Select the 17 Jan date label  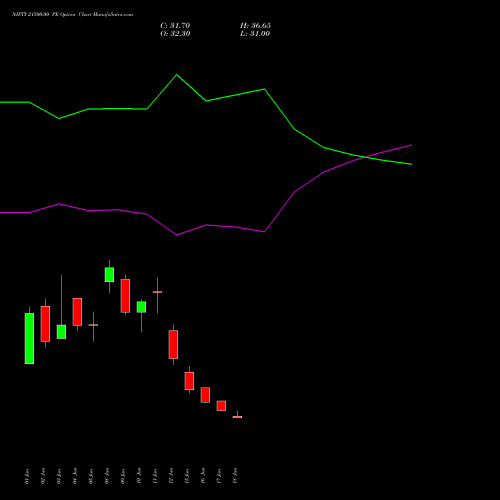click(219, 476)
